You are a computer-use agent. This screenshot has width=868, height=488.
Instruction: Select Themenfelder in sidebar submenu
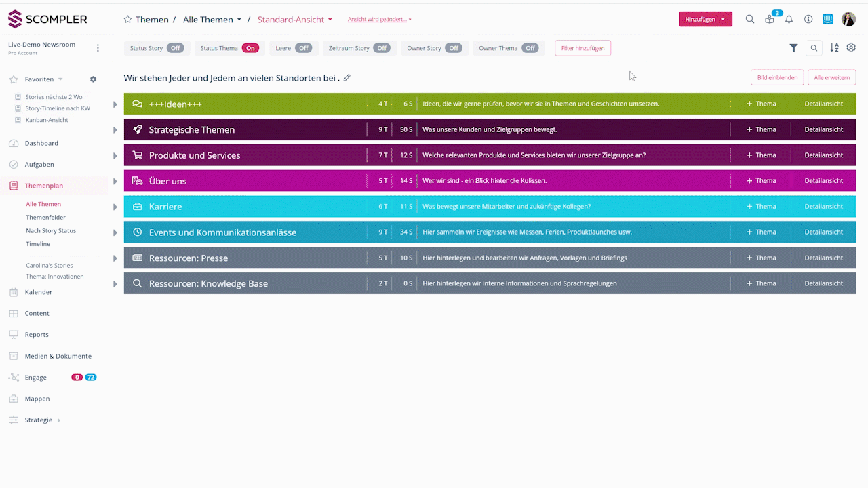(45, 218)
